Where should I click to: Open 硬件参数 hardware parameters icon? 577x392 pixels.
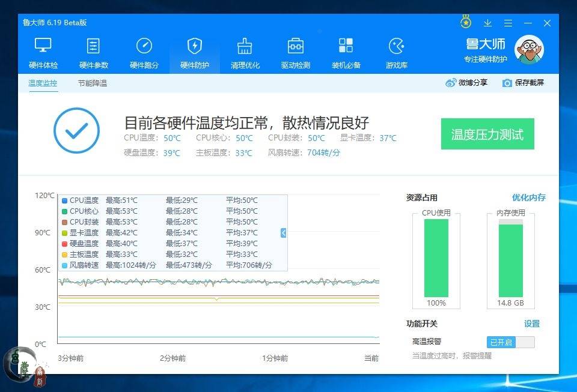coord(94,46)
